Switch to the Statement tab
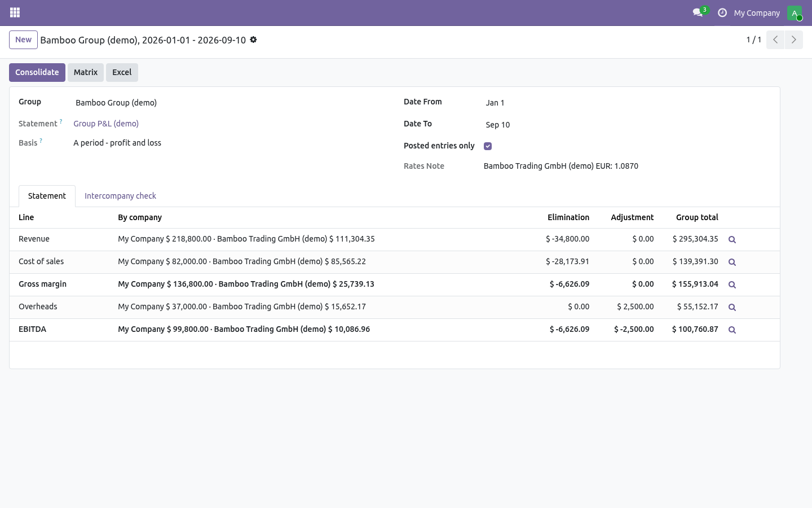 pos(47,196)
